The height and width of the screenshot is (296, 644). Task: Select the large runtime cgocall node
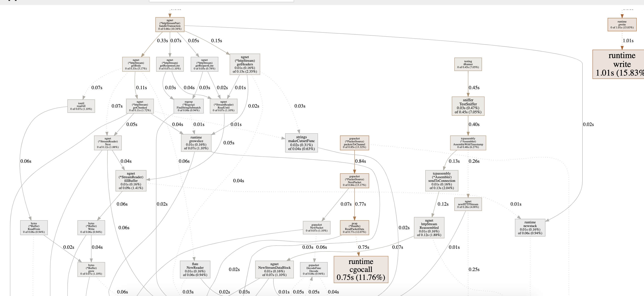click(361, 269)
